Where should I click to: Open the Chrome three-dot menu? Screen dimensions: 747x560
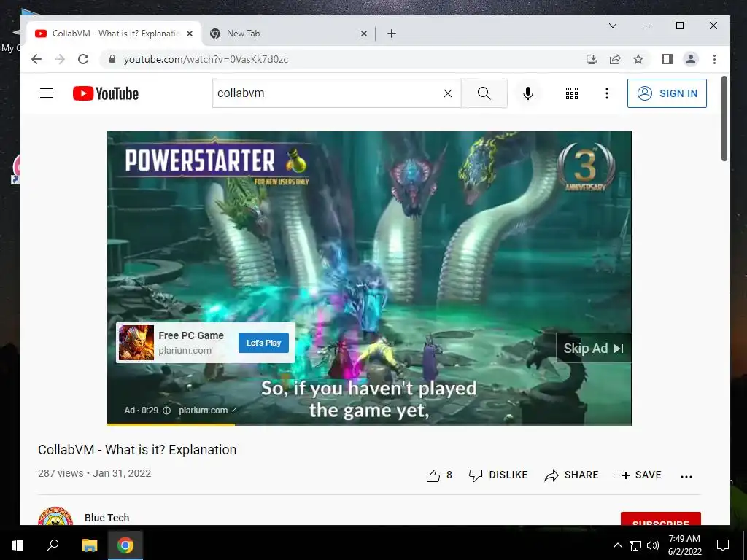point(714,59)
